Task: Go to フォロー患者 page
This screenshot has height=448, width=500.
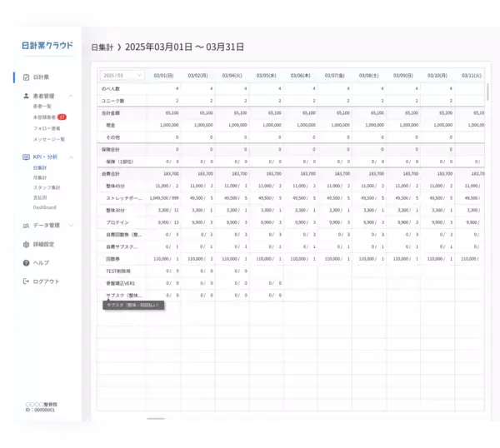Action: pyautogui.click(x=47, y=128)
